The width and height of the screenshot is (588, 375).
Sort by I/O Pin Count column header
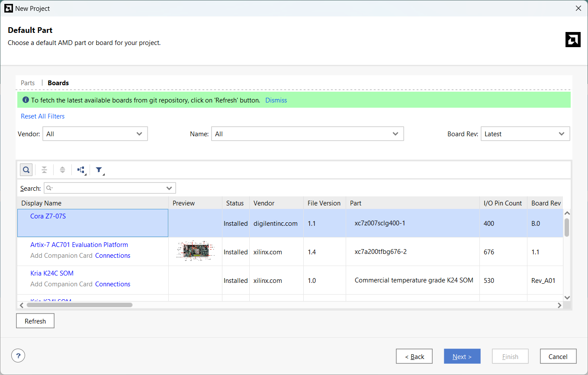click(x=503, y=203)
